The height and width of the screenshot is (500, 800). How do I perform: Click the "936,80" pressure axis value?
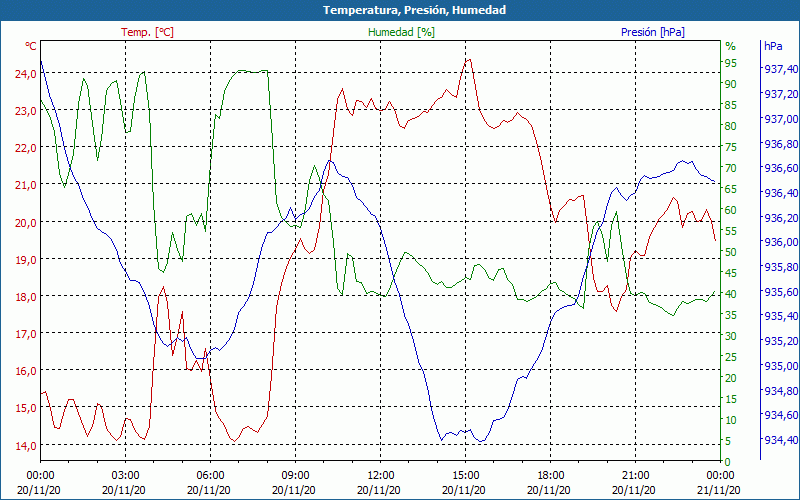781,143
